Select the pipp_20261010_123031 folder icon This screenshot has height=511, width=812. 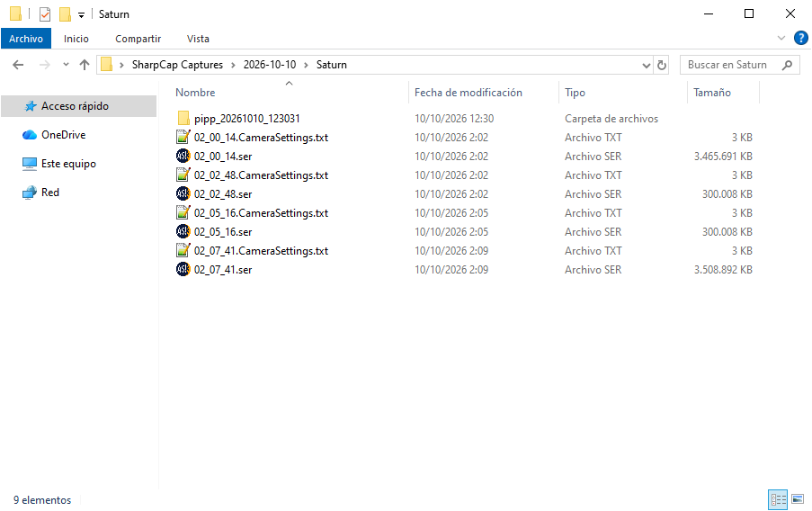183,118
